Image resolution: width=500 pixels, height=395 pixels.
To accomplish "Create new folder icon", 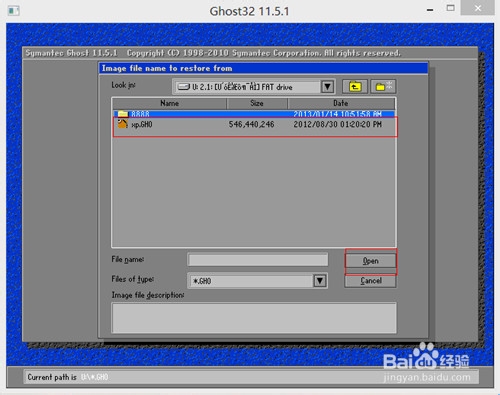I will click(x=383, y=87).
